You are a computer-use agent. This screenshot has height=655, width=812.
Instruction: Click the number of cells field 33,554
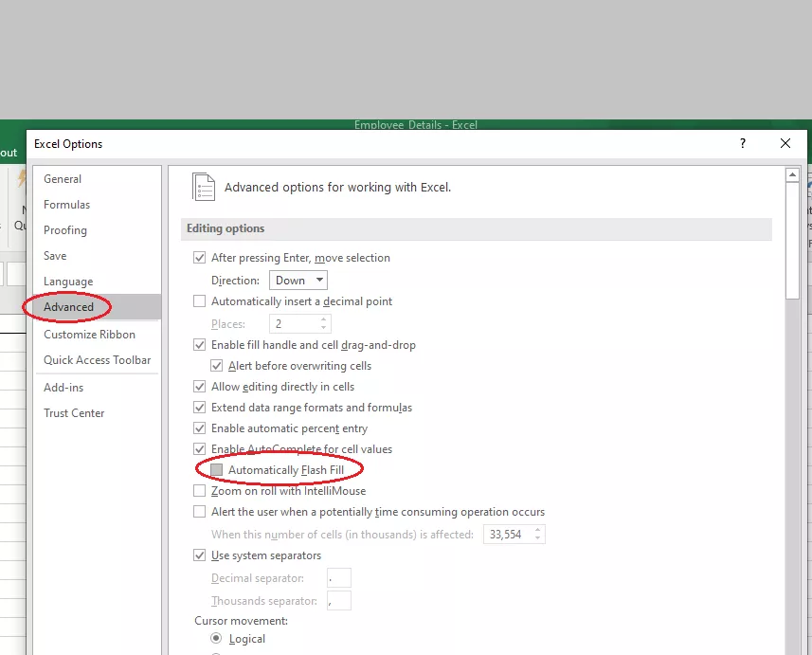pyautogui.click(x=509, y=535)
